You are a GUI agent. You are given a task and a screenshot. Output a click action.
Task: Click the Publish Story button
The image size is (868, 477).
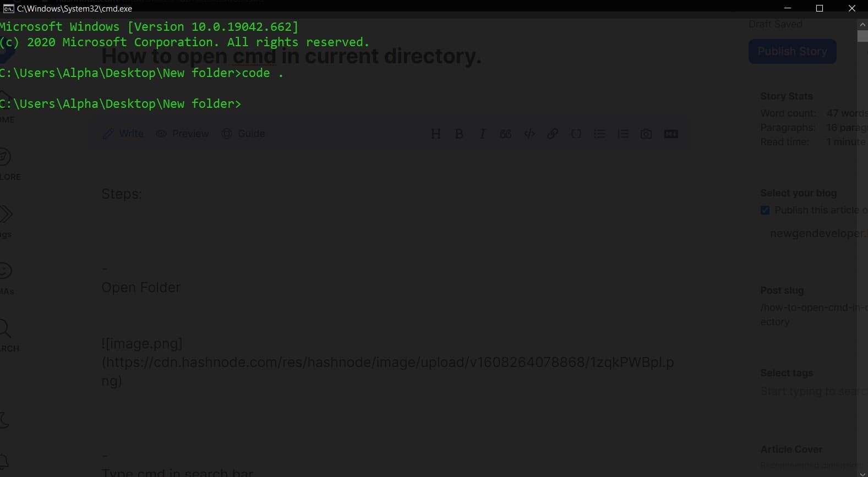coord(792,51)
